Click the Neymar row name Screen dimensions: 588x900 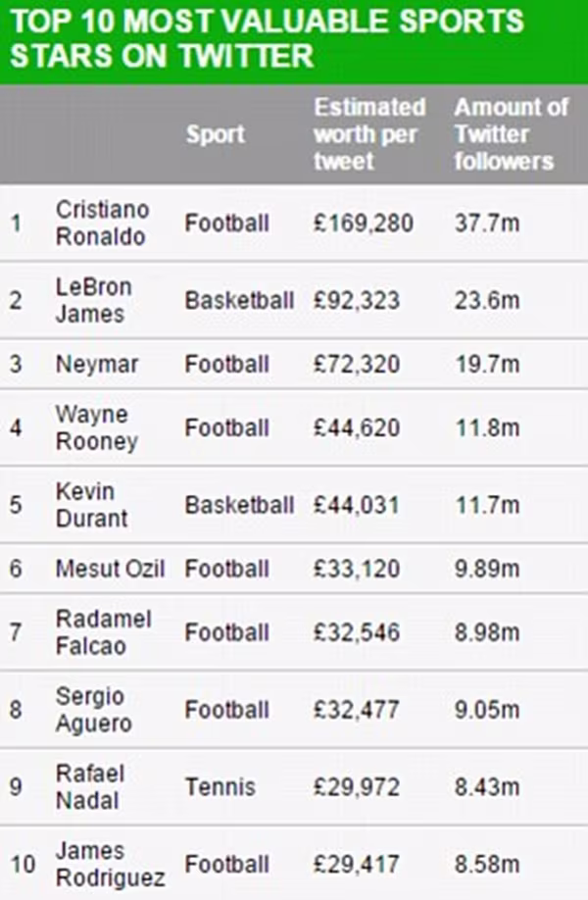click(96, 365)
